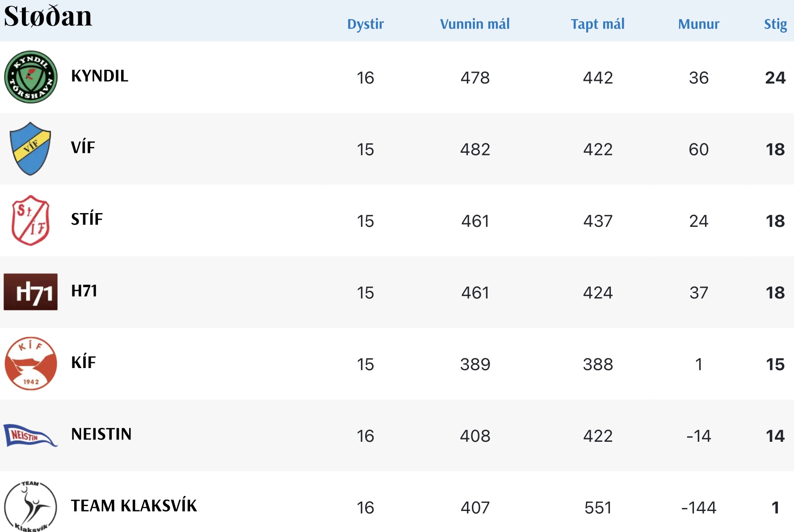
Task: Open the VÍF team name link
Action: (x=83, y=148)
